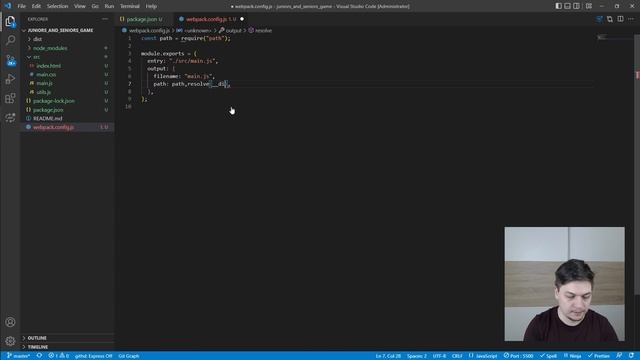Toggle bottom panel layout icon
This screenshot has width=640, height=360.
click(567, 6)
